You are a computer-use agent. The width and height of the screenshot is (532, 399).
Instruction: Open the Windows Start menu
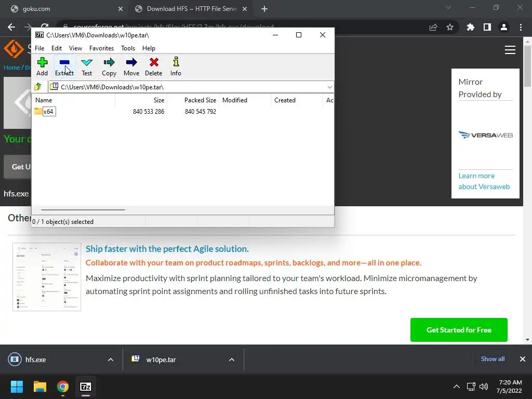click(17, 387)
